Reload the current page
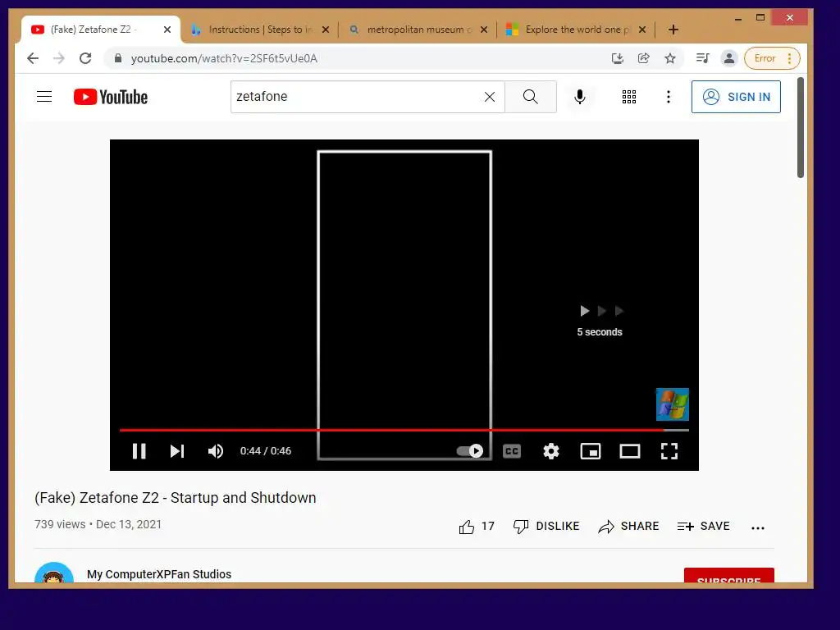Image resolution: width=840 pixels, height=630 pixels. click(85, 58)
